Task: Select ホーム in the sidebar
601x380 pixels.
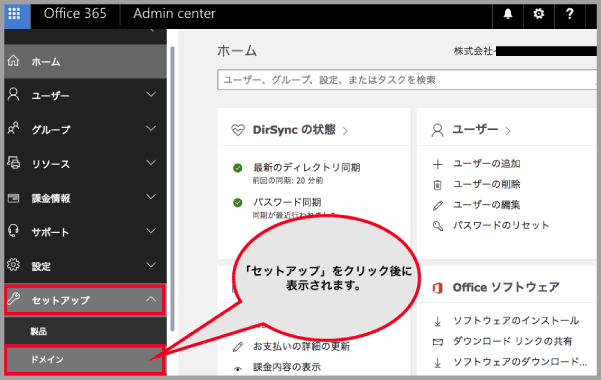Action: (x=85, y=61)
